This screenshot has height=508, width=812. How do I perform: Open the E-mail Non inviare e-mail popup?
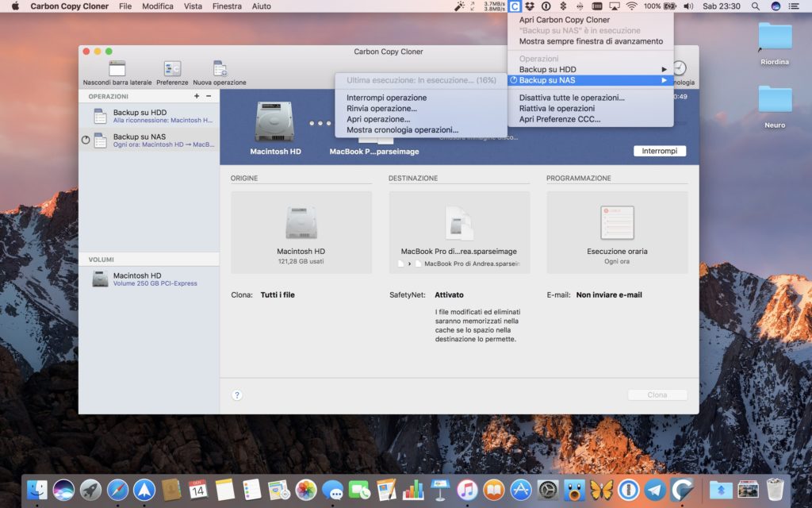[609, 295]
